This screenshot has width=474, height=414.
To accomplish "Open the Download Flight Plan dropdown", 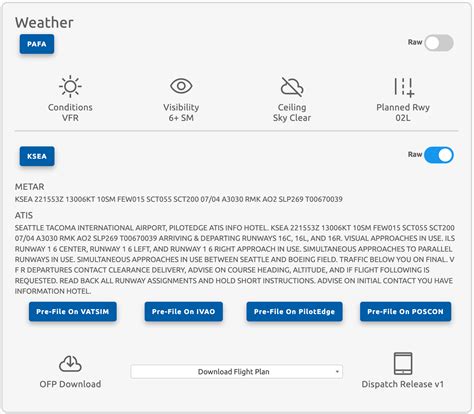I will click(x=237, y=372).
